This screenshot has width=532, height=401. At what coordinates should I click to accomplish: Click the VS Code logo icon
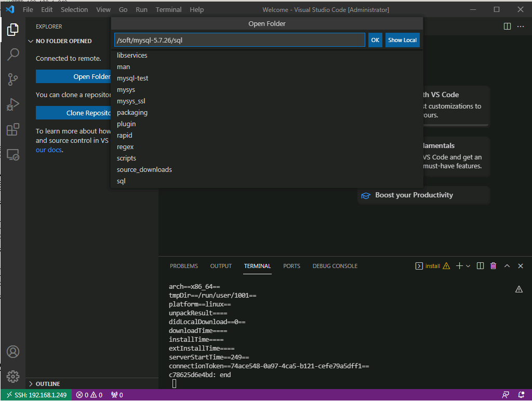coord(10,9)
